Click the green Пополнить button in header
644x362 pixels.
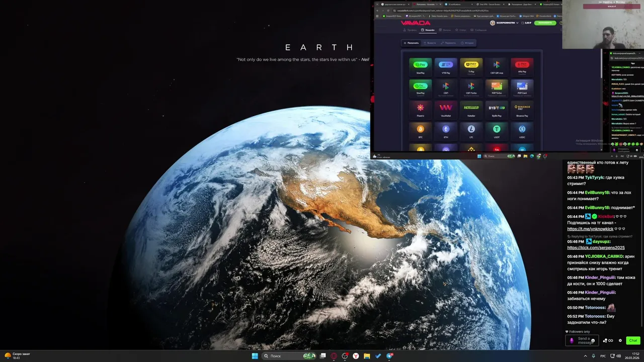coord(544,23)
